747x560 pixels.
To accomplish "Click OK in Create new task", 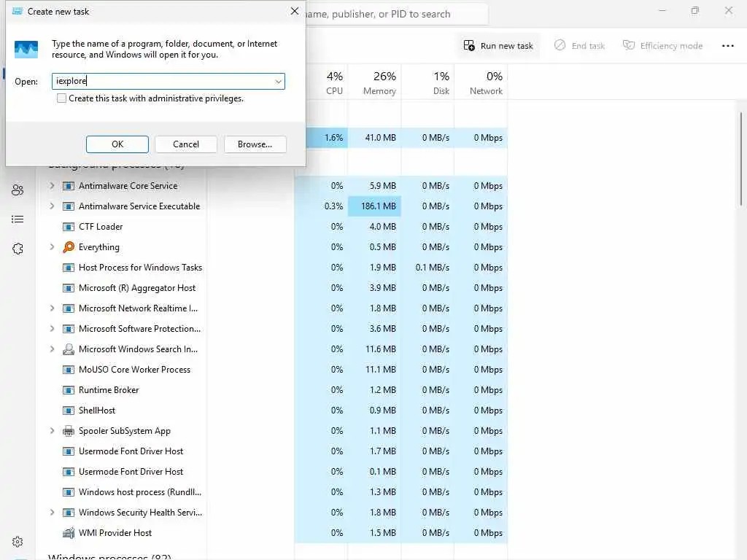I will (x=117, y=144).
